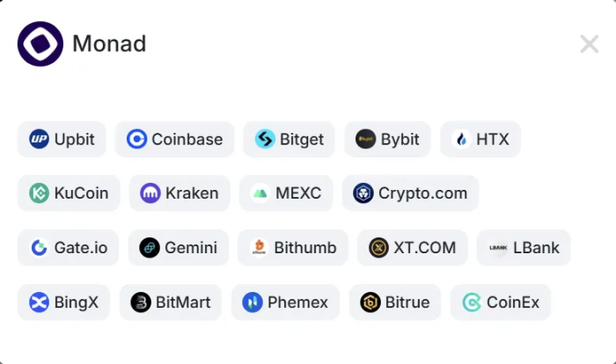Click the Monad logo icon
Image resolution: width=616 pixels, height=364 pixels.
point(40,43)
